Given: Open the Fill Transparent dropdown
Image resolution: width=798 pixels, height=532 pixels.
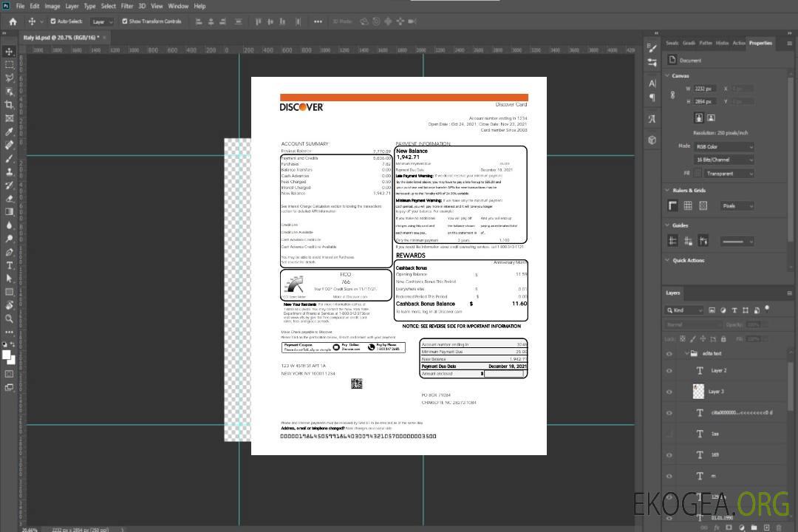Looking at the screenshot, I should coord(729,174).
